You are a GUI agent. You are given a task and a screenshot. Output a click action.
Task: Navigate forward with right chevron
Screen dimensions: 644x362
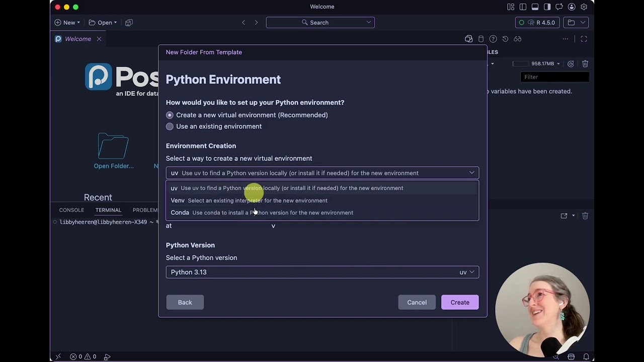click(256, 23)
